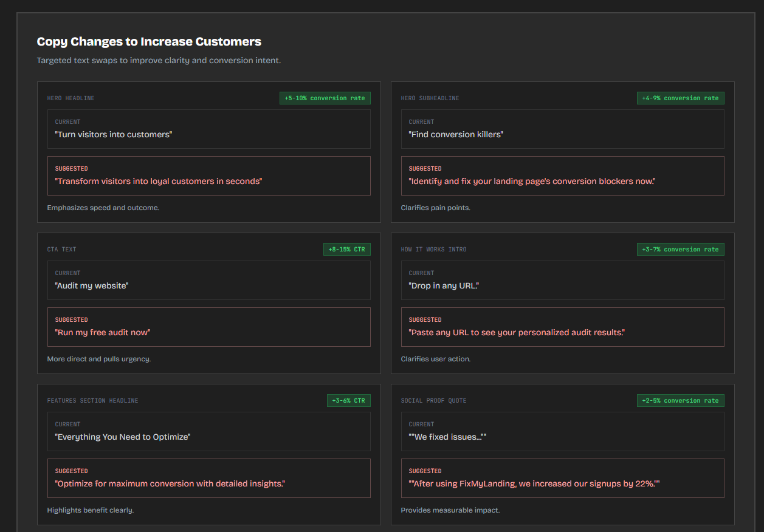Select current "Everything You Need to Optimize" box
Screen dimensions: 764x532
pyautogui.click(x=208, y=431)
